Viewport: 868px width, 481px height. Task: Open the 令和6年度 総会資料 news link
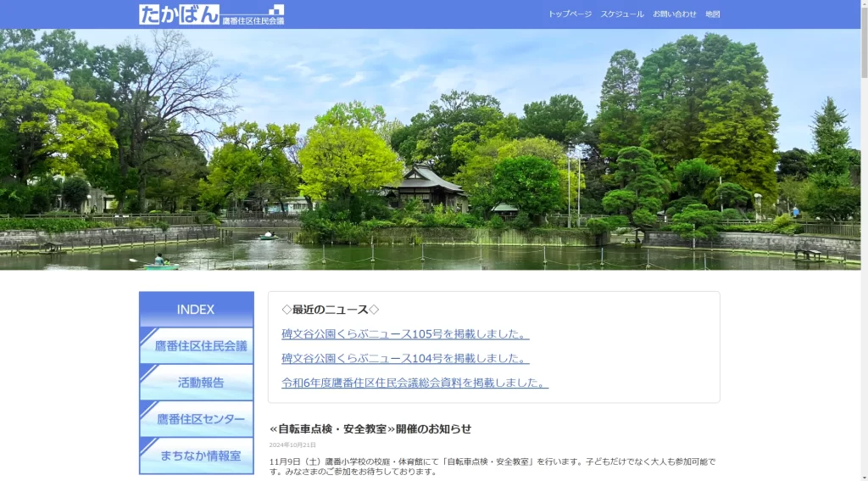point(415,383)
